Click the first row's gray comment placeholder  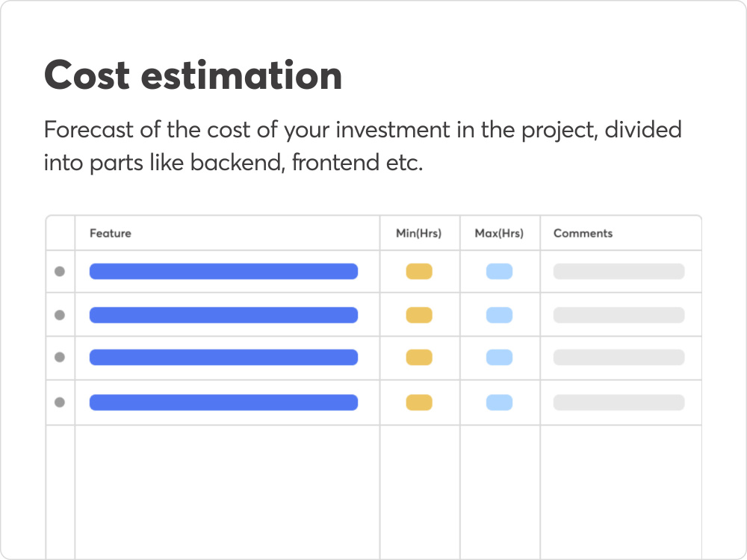click(x=619, y=272)
